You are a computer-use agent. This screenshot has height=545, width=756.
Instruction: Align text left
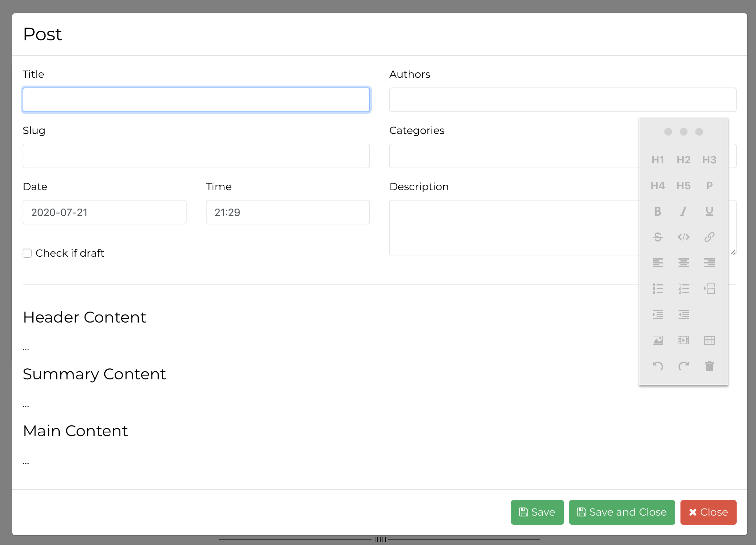pos(657,263)
